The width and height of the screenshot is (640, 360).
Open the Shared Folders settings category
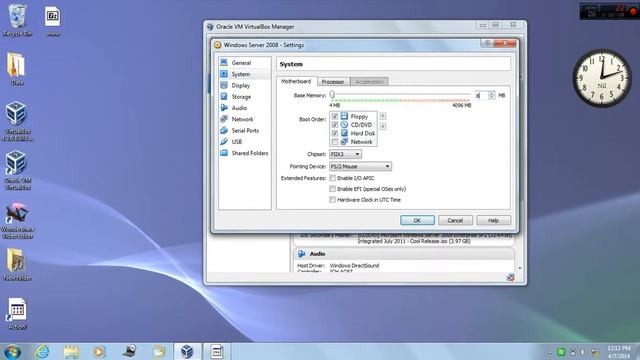pos(250,153)
